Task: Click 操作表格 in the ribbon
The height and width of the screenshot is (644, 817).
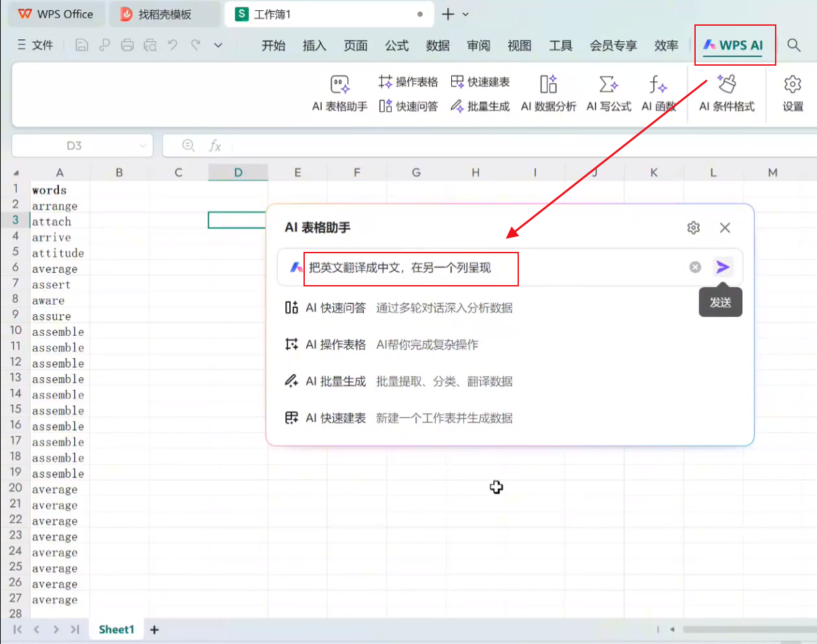Action: coord(408,82)
